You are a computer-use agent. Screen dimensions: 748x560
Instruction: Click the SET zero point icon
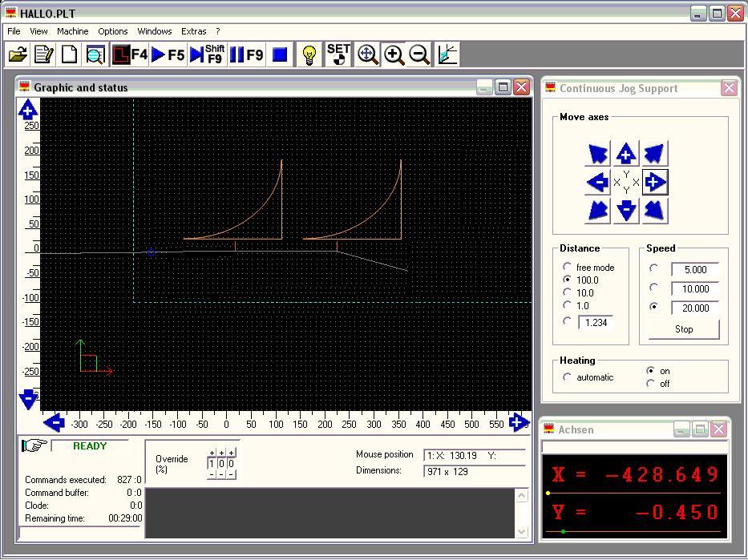(338, 54)
